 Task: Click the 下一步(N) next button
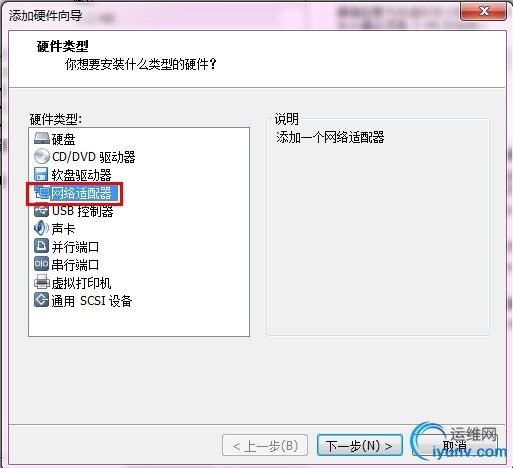pyautogui.click(x=360, y=445)
